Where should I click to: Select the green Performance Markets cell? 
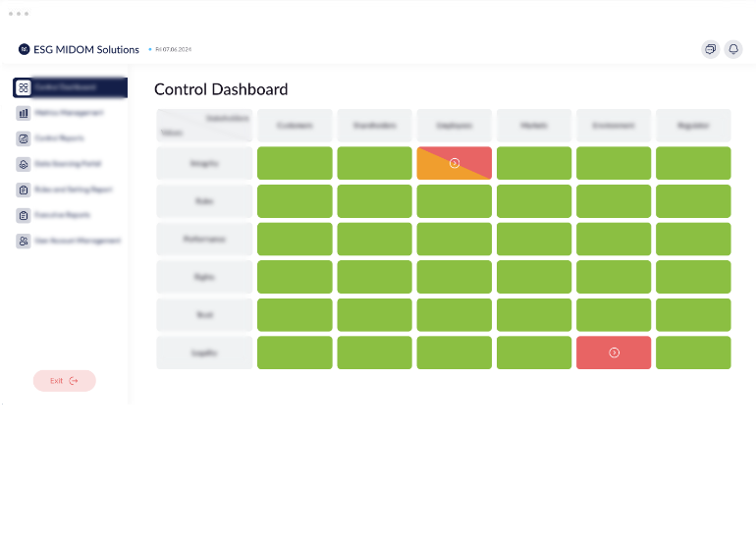[534, 239]
